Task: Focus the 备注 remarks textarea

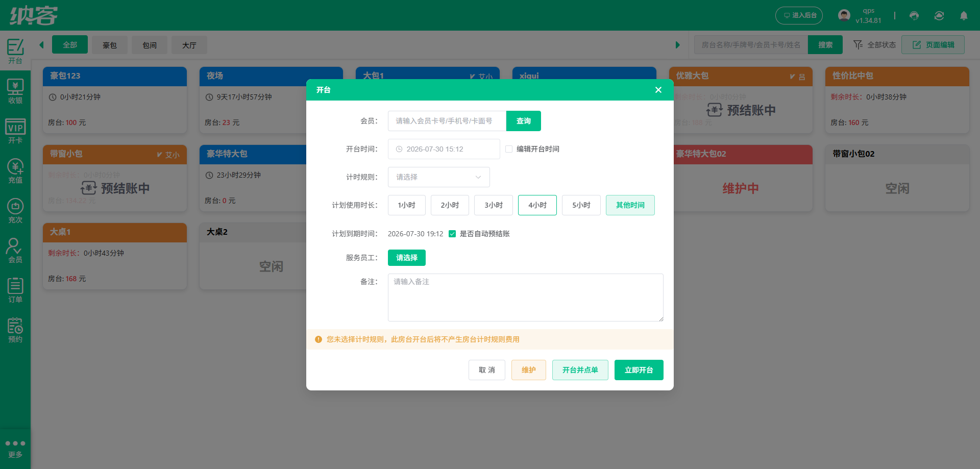Action: (x=526, y=298)
